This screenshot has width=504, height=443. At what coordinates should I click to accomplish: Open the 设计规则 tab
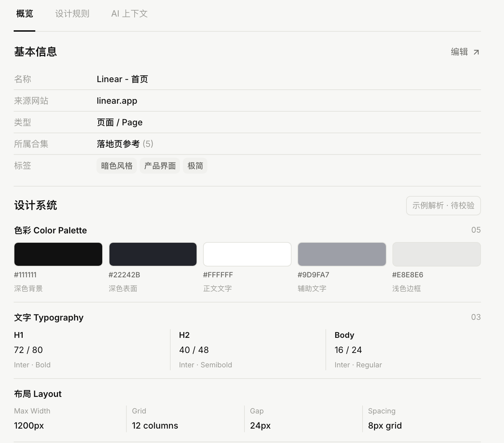[72, 14]
